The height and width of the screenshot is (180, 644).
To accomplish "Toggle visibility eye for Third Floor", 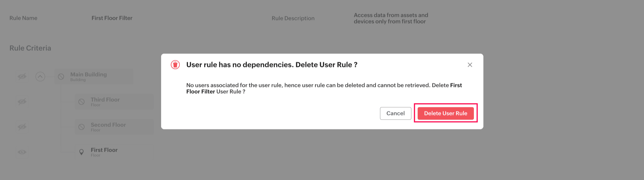I will point(22,102).
